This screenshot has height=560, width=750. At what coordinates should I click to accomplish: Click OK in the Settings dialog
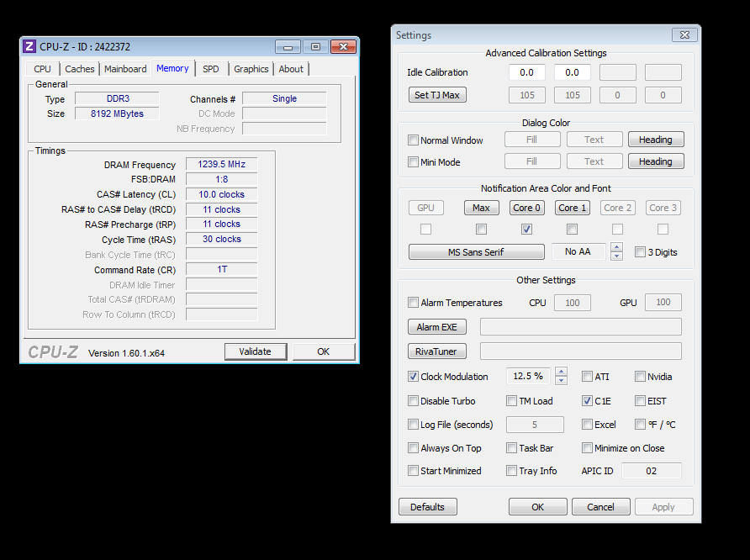tap(537, 507)
